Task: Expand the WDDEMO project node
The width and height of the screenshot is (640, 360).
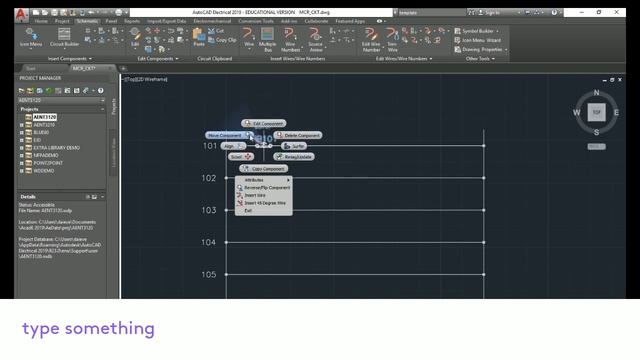Action: point(22,171)
